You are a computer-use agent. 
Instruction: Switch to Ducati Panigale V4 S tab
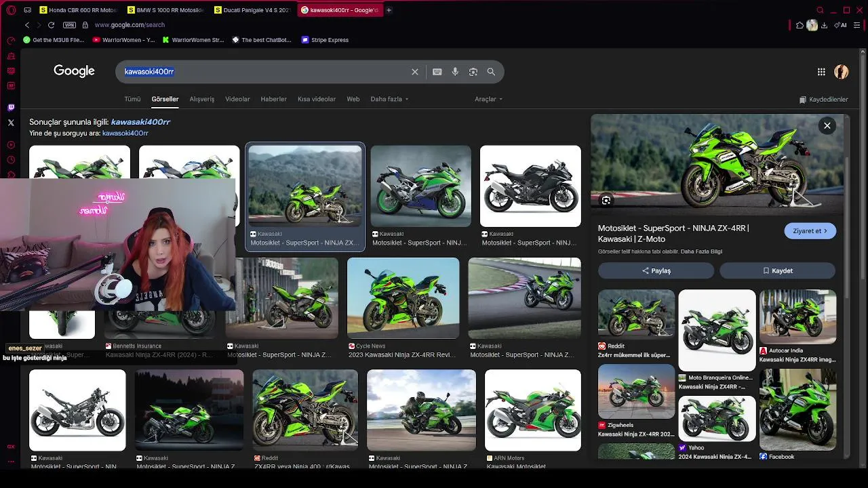tap(252, 10)
